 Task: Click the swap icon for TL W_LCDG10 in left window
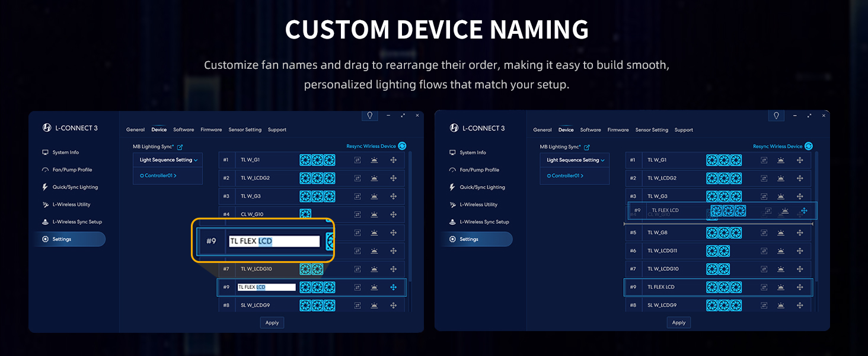click(358, 269)
